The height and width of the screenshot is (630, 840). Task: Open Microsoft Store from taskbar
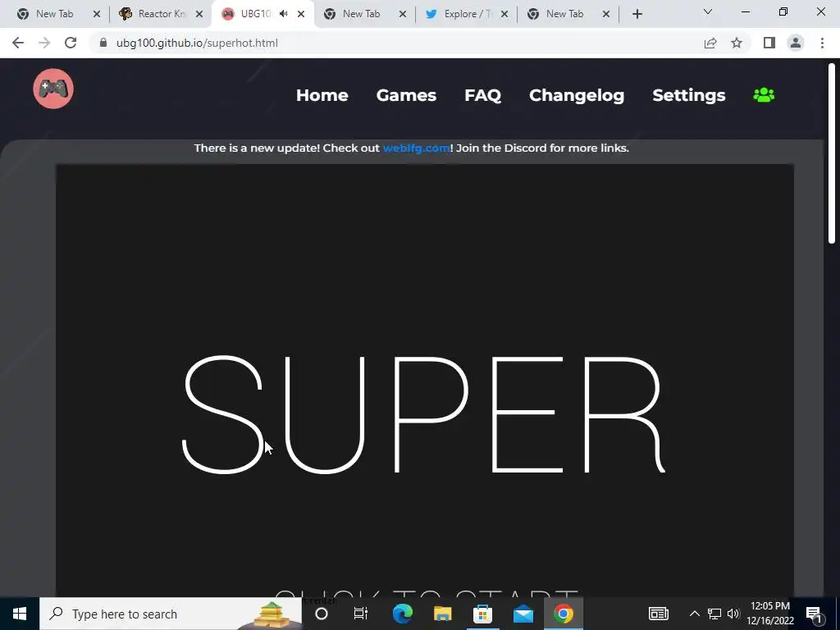coord(482,614)
